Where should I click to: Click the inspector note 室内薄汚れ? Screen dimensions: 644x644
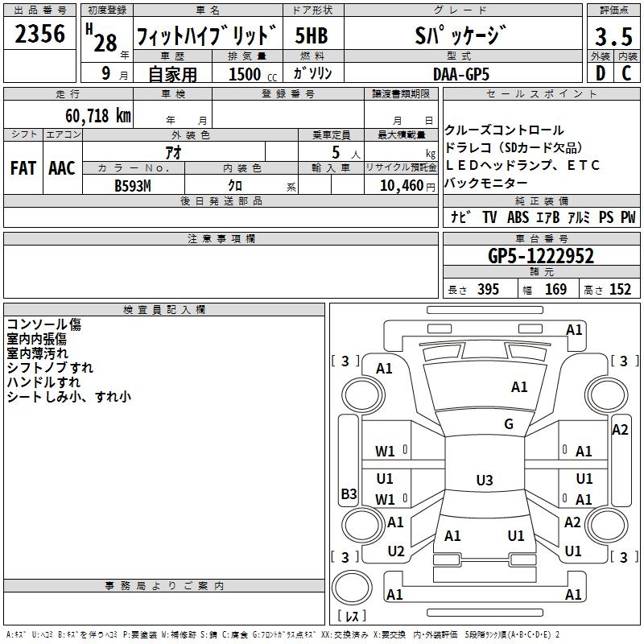38,353
